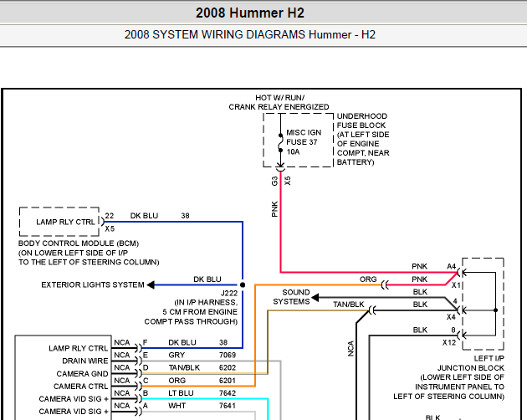The height and width of the screenshot is (420, 527).
Task: Click the fuse symbol in underhood fuse block
Action: click(x=280, y=143)
